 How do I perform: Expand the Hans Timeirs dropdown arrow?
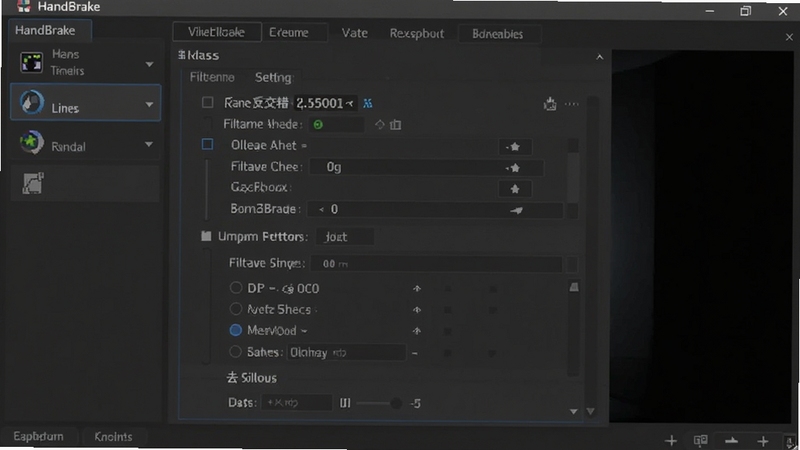[x=149, y=64]
